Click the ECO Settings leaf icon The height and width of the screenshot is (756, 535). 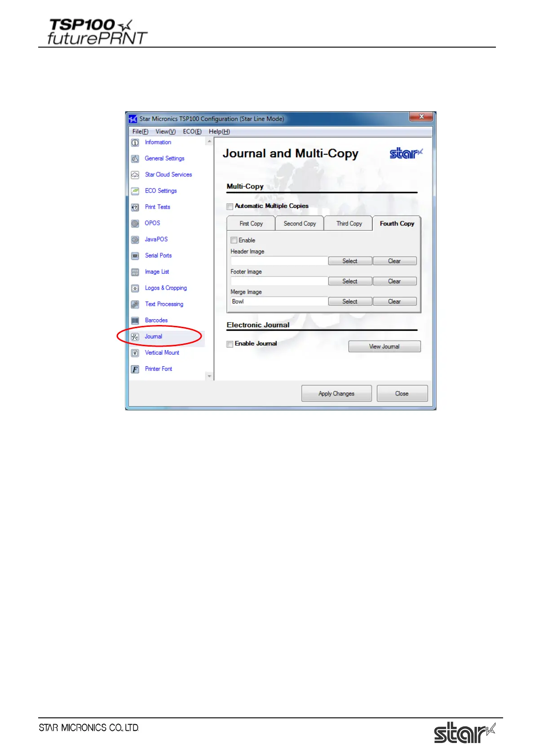(135, 191)
